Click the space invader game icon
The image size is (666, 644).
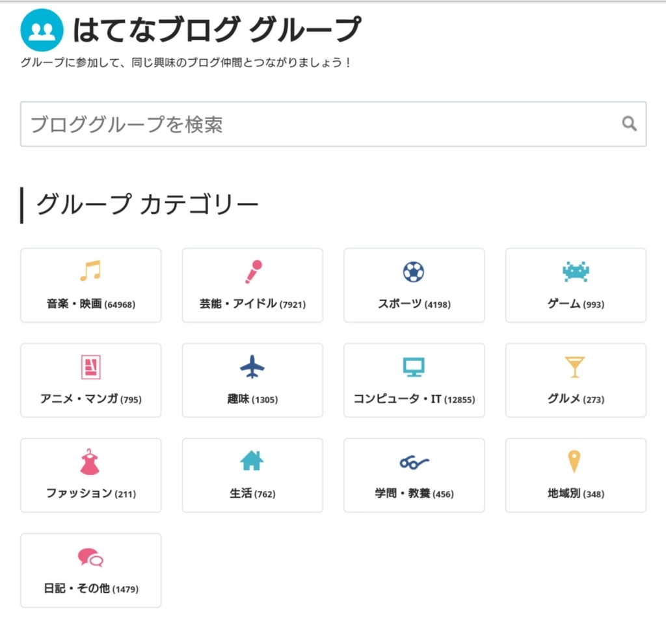(576, 272)
